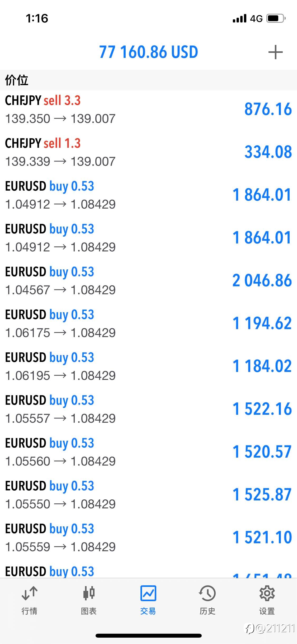Open EURUSD position opened at 1.06175
Image resolution: width=297 pixels, height=644 pixels.
pos(148,323)
